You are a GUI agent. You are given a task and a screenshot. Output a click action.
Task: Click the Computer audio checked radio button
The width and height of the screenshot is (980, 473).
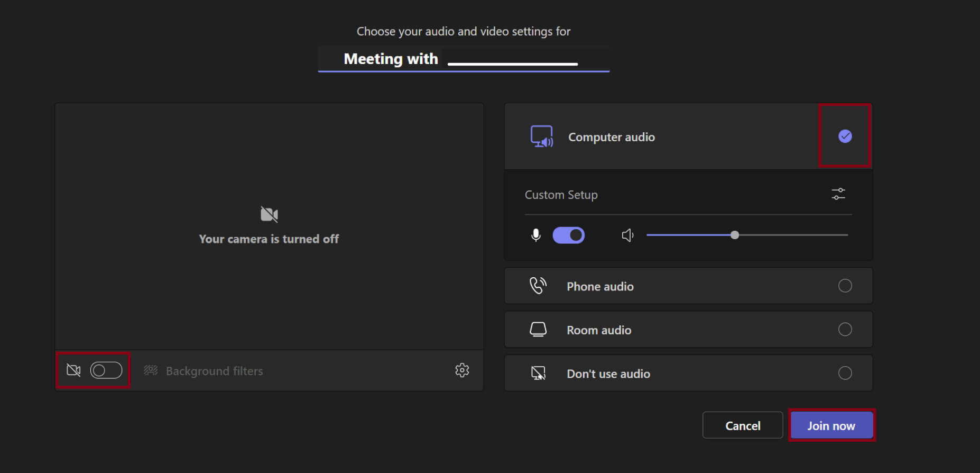point(845,137)
